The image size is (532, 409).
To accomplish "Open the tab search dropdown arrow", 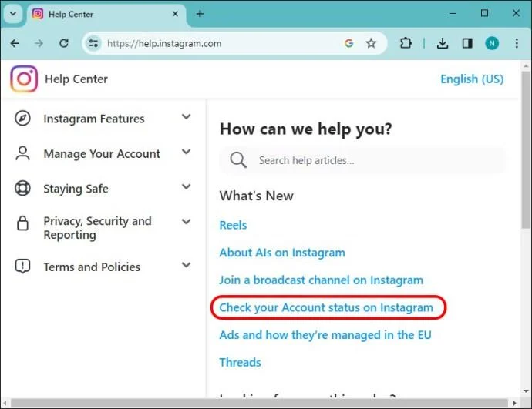I will (13, 14).
